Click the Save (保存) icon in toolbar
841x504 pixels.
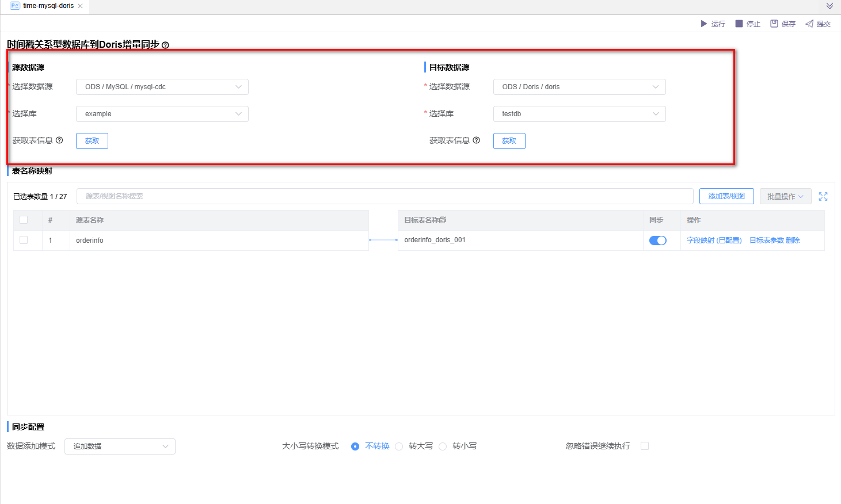(774, 24)
